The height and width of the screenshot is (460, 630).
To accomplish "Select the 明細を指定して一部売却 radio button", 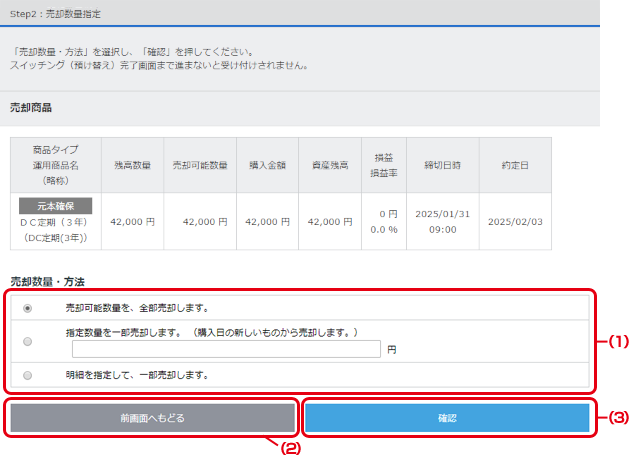I will tap(27, 375).
